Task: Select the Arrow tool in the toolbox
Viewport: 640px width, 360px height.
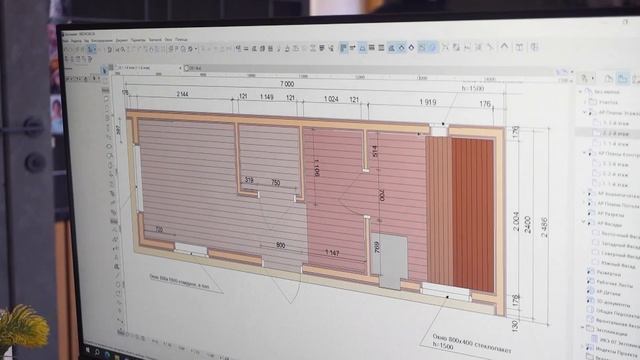Action: click(104, 70)
